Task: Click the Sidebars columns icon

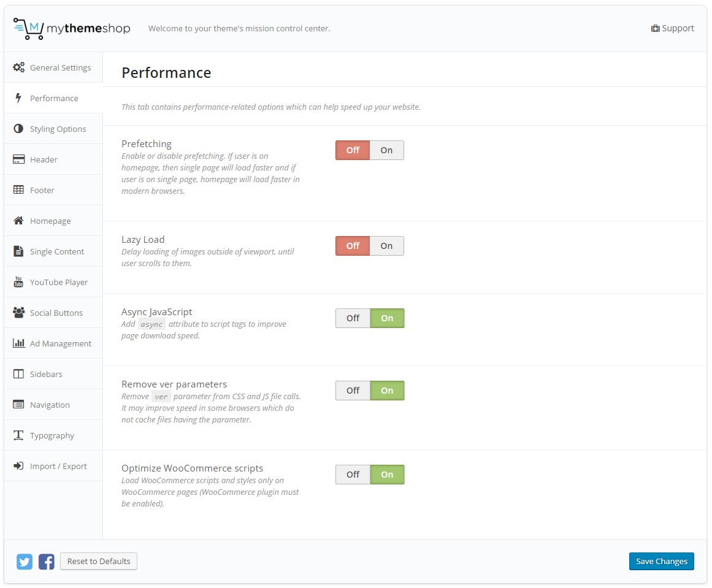Action: pyautogui.click(x=18, y=373)
